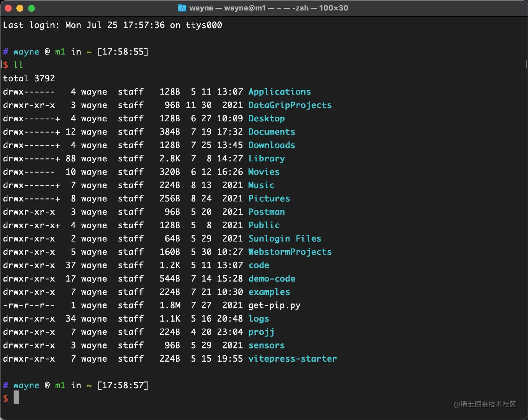Click the WebstormProjects directory name
This screenshot has height=420, width=528.
click(x=290, y=252)
